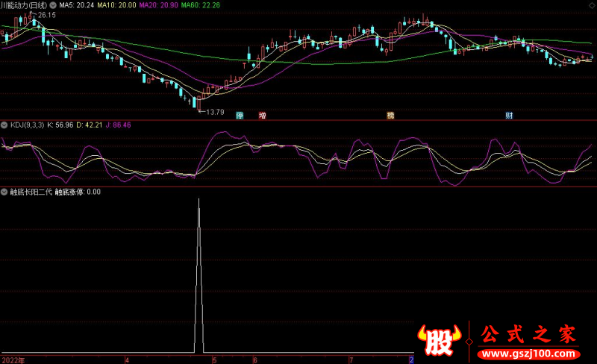Expand the KDJ indicator options arrow
This screenshot has width=597, height=364.
click(4, 125)
